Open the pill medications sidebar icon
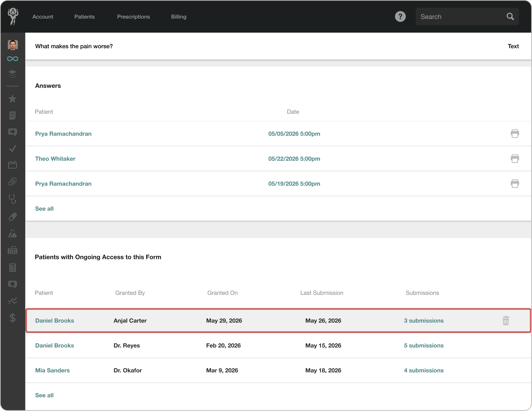 tap(13, 217)
